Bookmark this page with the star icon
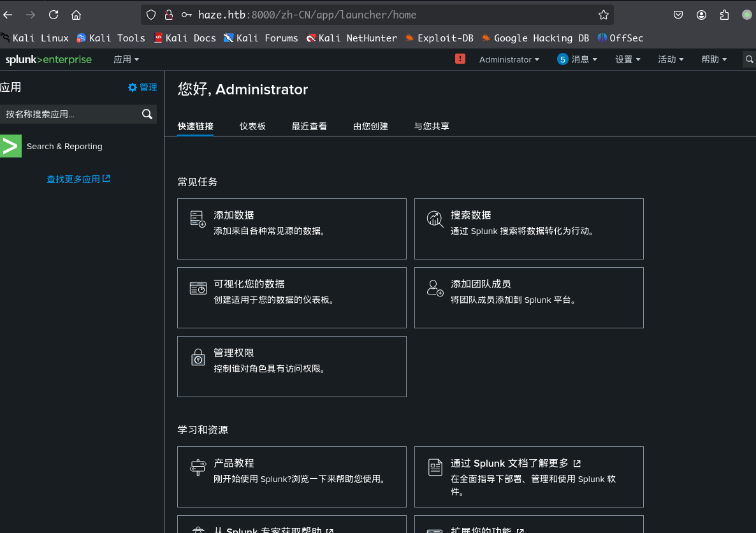756x533 pixels. 603,15
